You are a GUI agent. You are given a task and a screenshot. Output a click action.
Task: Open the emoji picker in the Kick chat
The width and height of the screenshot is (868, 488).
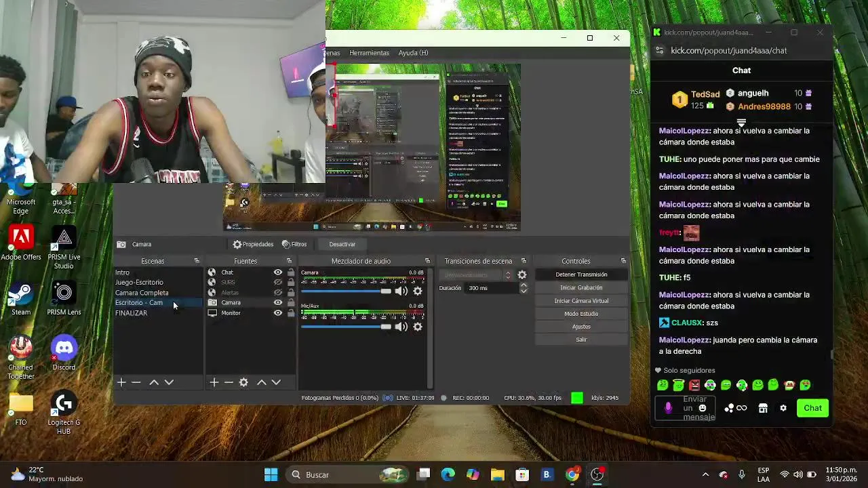coord(703,408)
